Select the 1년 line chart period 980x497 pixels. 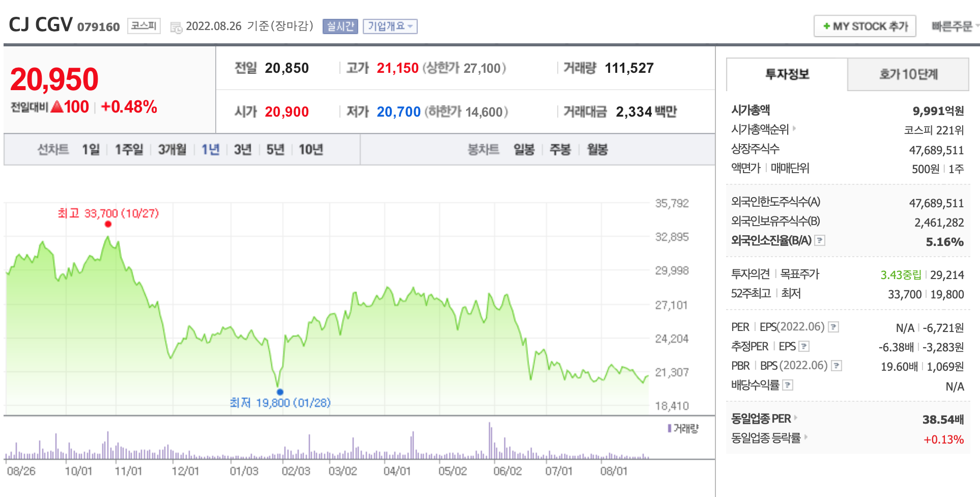click(210, 149)
